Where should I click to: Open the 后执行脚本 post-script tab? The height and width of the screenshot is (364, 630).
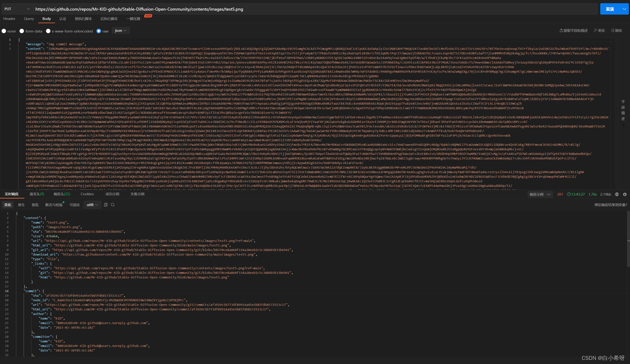pyautogui.click(x=109, y=19)
